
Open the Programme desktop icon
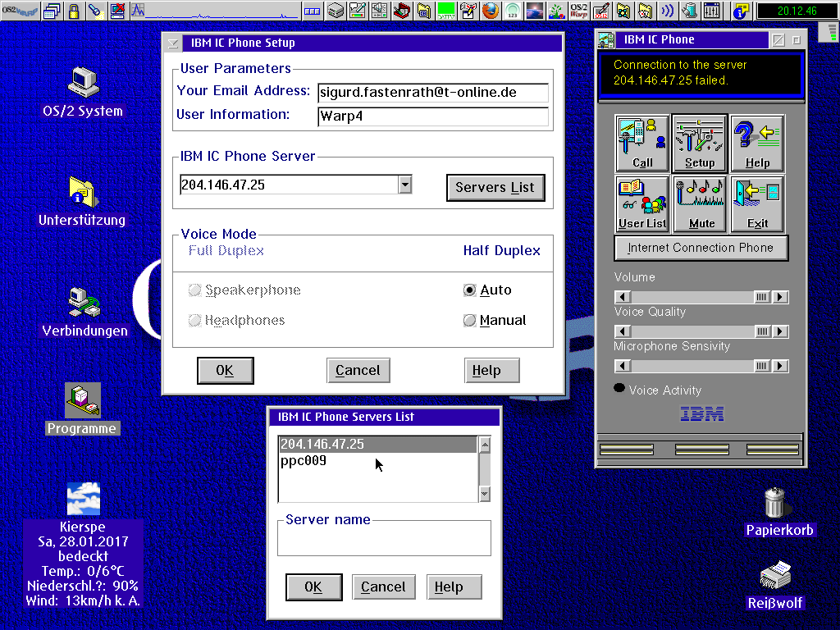pos(83,399)
